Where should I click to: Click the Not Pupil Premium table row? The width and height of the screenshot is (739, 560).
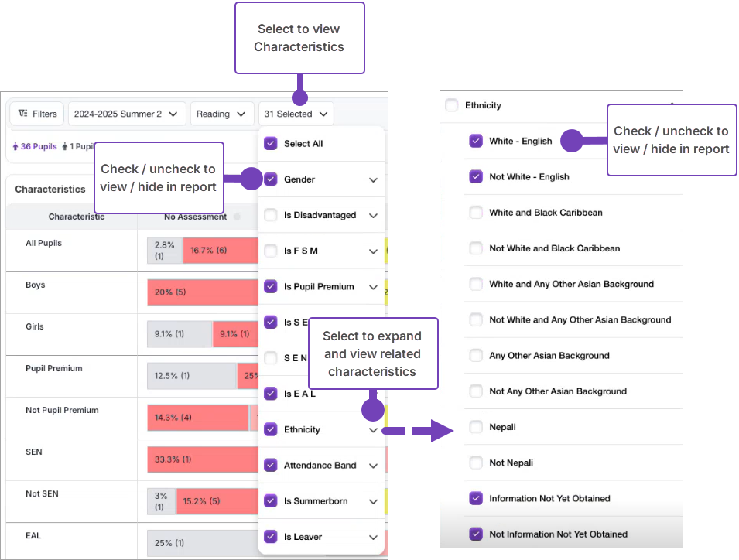click(x=62, y=410)
